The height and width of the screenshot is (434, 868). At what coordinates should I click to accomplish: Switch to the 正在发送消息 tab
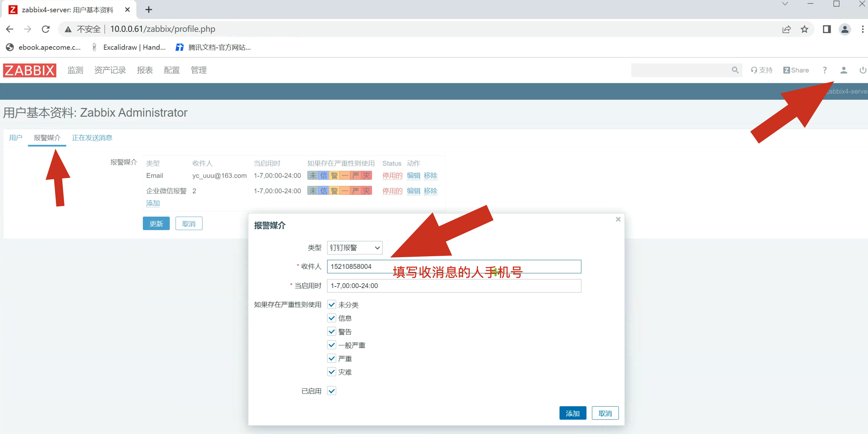click(x=92, y=138)
